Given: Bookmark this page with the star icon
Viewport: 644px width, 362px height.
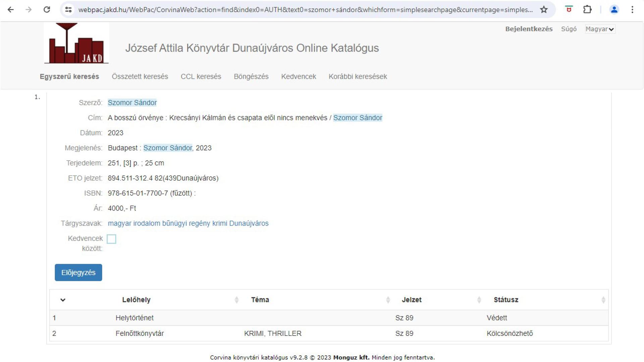Looking at the screenshot, I should click(x=544, y=10).
